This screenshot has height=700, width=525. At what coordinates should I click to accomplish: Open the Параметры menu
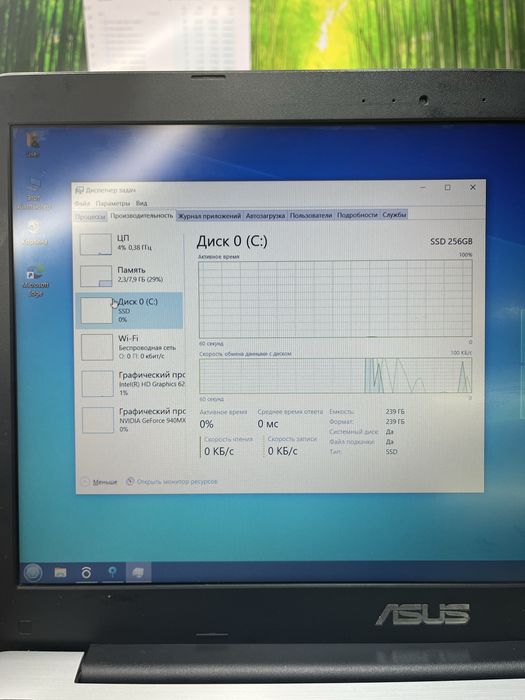tap(113, 203)
